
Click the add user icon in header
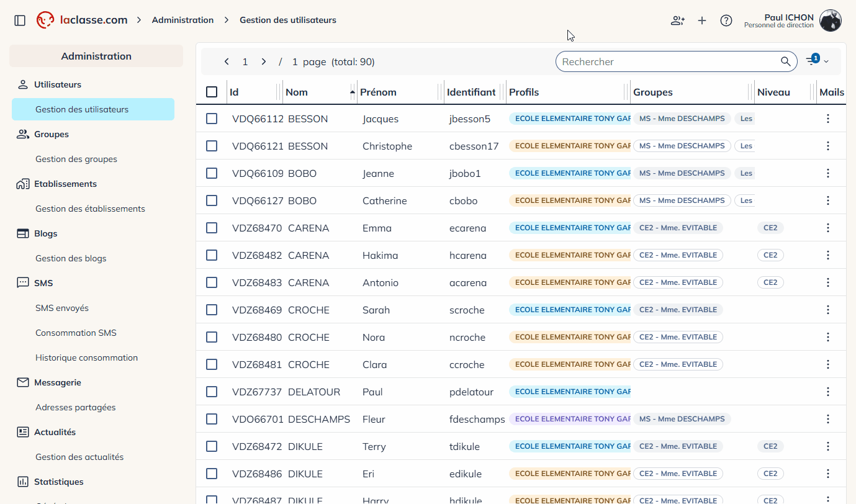coord(677,20)
